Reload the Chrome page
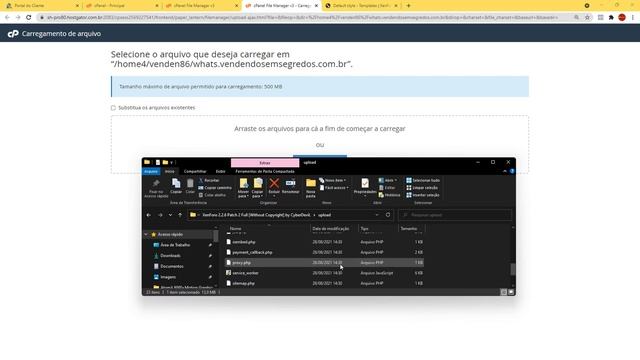640x360 pixels. coord(29,18)
